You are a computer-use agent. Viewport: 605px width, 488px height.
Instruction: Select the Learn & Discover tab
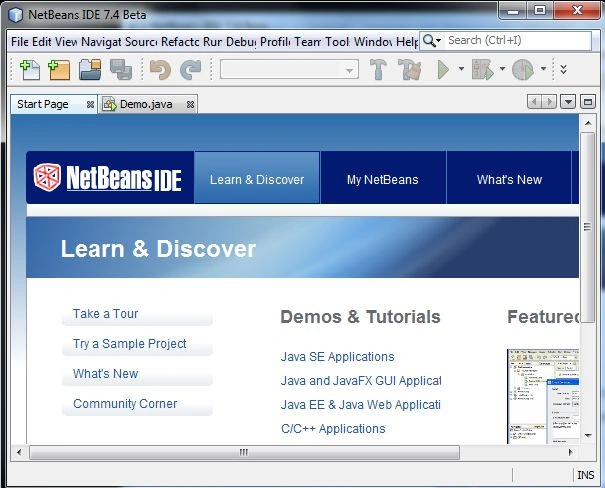coord(257,177)
